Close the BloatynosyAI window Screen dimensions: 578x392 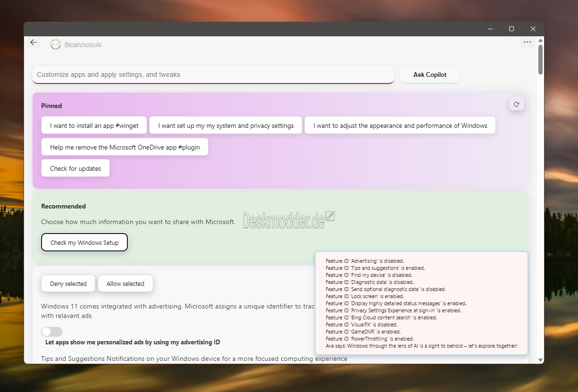(x=533, y=29)
